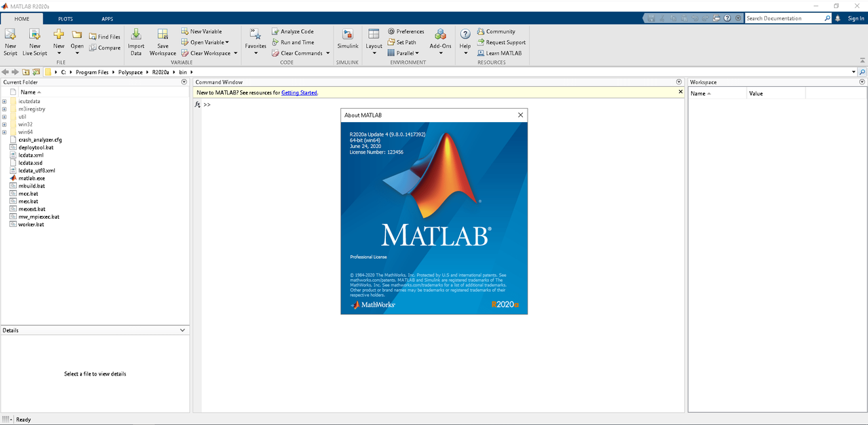Switch to the PLOTS tab
This screenshot has height=425, width=868.
coord(65,19)
